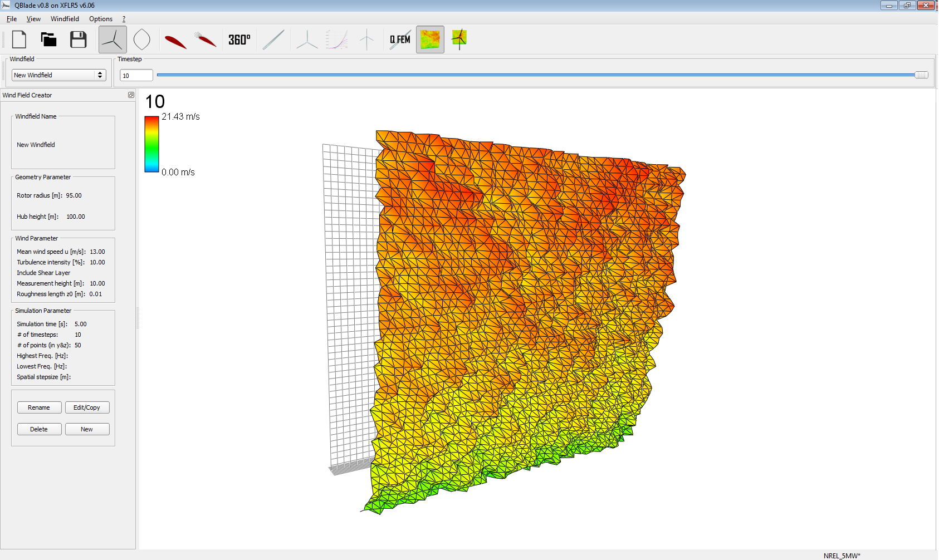Toggle the windfield generator module button

pyautogui.click(x=430, y=40)
